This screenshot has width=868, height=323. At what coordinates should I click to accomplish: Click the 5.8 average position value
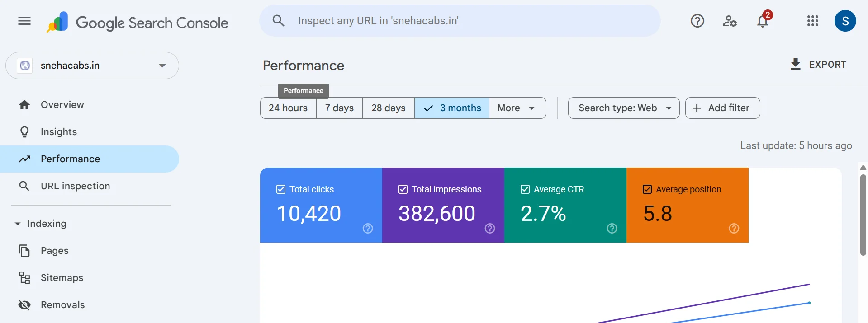click(658, 213)
